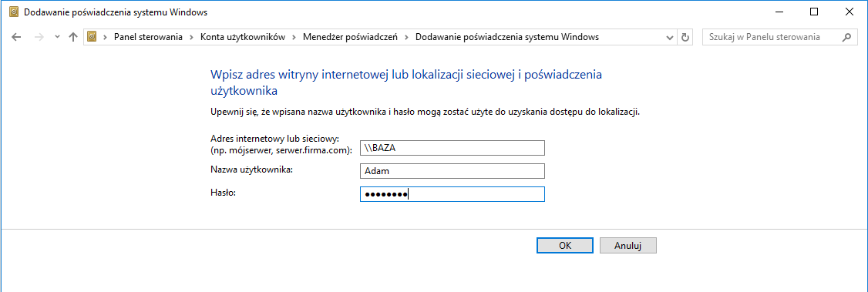Expand chevron after Konta użytkowników
Screen dimensions: 868x292
[x=294, y=37]
